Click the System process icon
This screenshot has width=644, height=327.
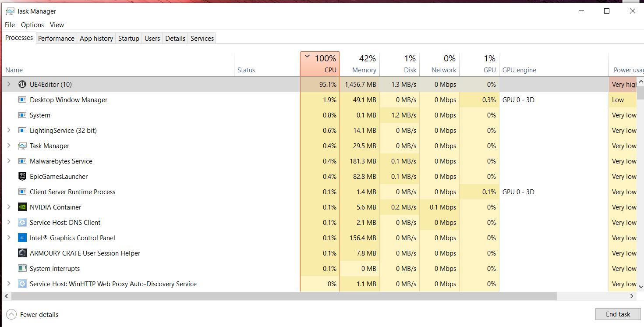[x=22, y=115]
